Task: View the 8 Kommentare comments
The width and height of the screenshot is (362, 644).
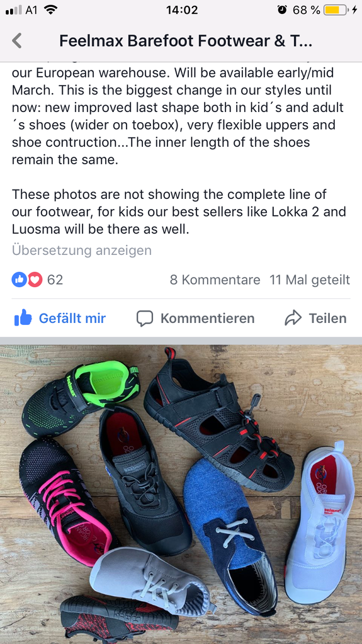Action: (x=215, y=280)
